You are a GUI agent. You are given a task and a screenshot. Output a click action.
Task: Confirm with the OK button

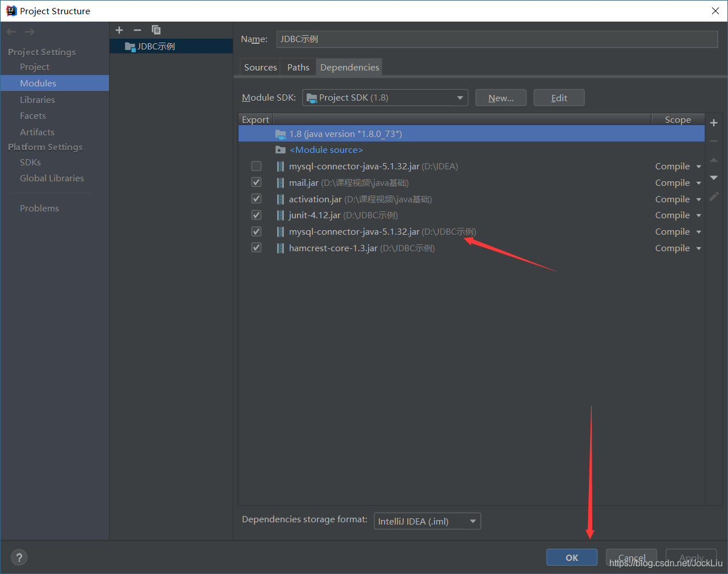point(572,558)
